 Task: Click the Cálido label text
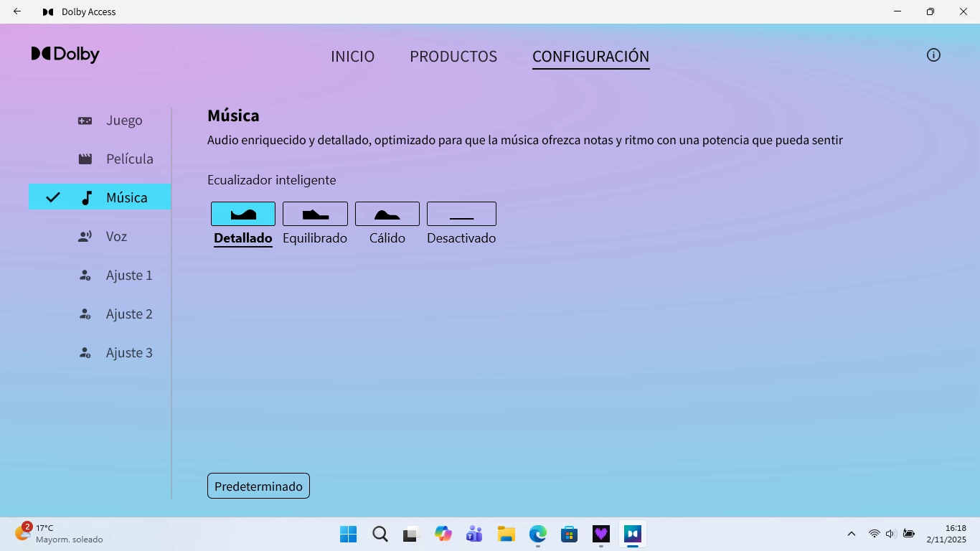tap(387, 238)
